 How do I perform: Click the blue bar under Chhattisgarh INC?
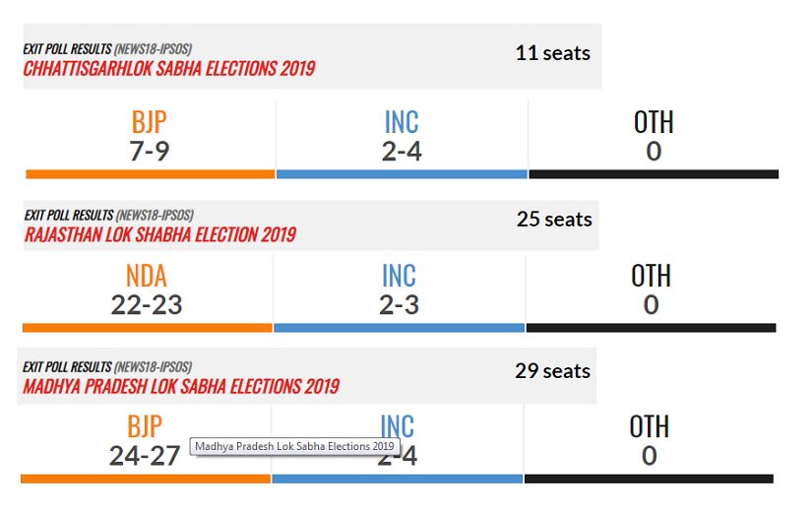402,174
